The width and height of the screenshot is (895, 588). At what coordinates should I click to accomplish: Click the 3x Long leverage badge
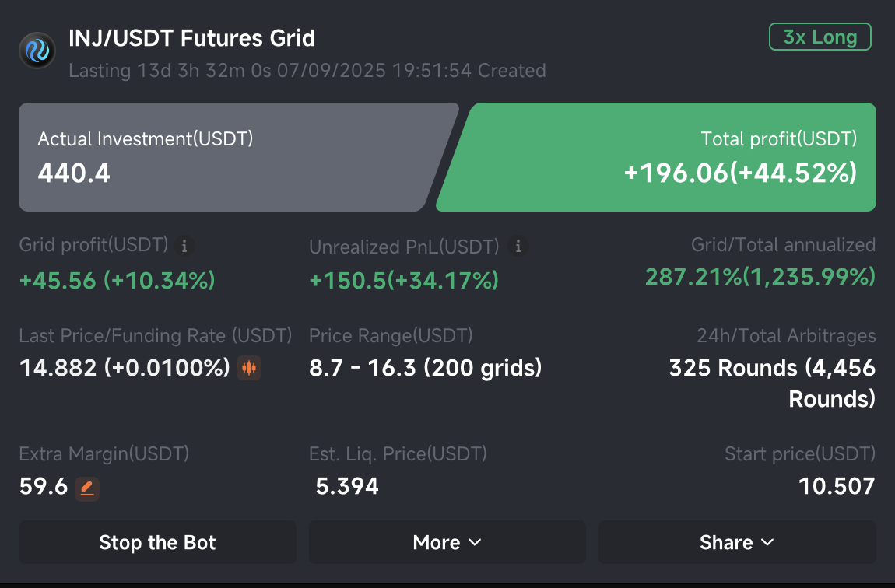[820, 37]
